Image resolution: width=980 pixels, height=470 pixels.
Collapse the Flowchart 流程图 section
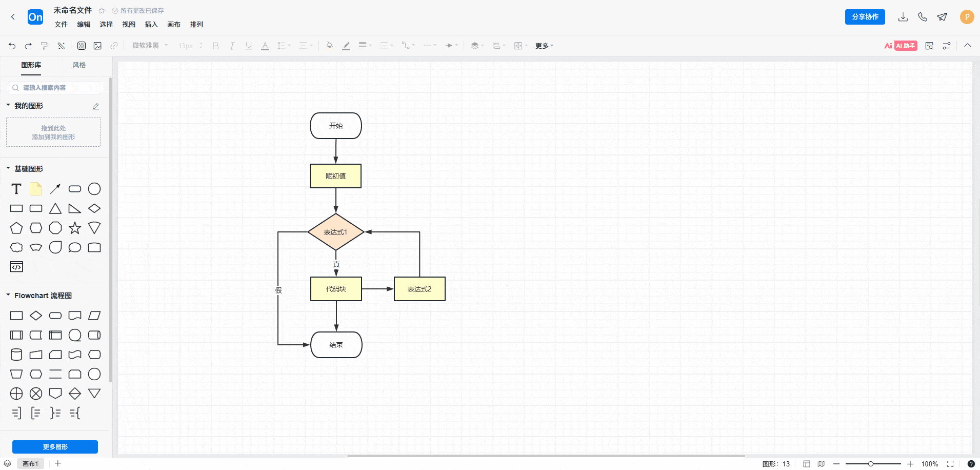8,295
